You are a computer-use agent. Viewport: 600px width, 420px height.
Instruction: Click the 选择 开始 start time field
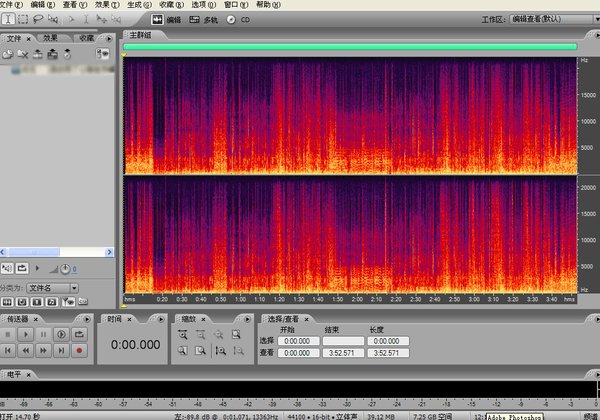[x=298, y=341]
